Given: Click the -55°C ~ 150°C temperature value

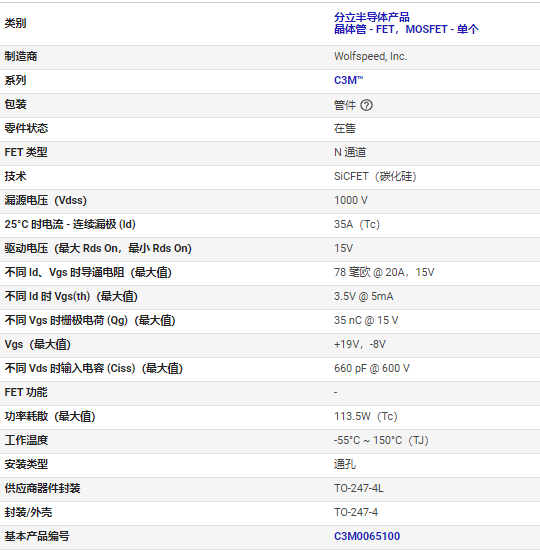Looking at the screenshot, I should (381, 440).
